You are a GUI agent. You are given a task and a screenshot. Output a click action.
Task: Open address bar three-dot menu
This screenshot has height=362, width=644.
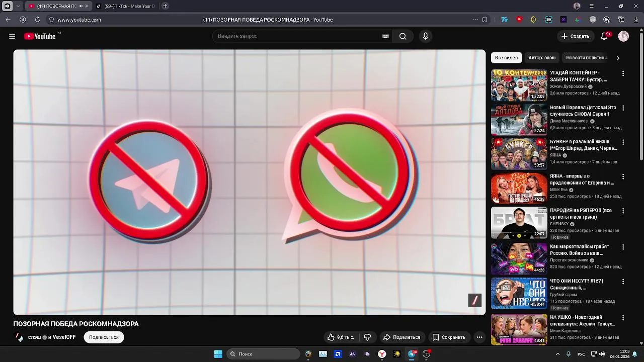pyautogui.click(x=475, y=20)
